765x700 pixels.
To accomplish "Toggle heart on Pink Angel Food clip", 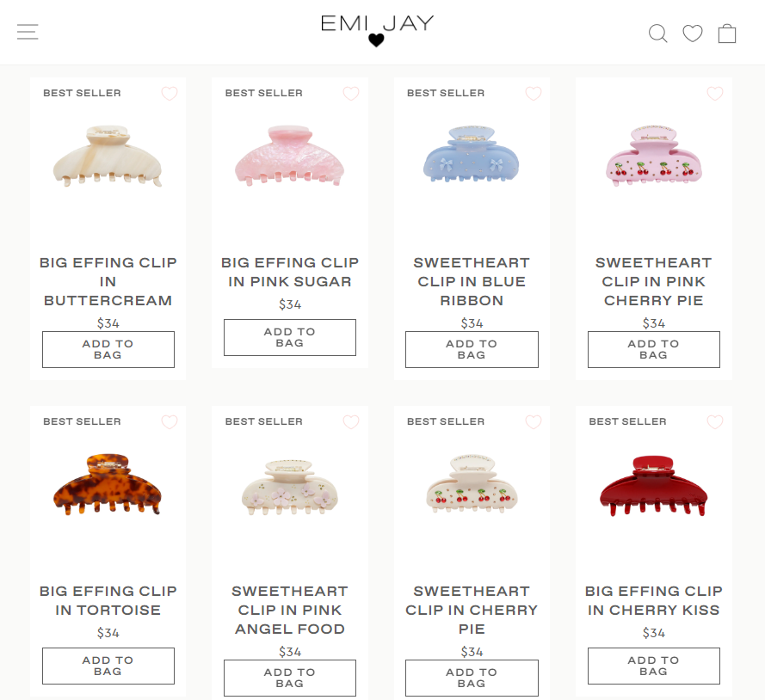I will [351, 421].
